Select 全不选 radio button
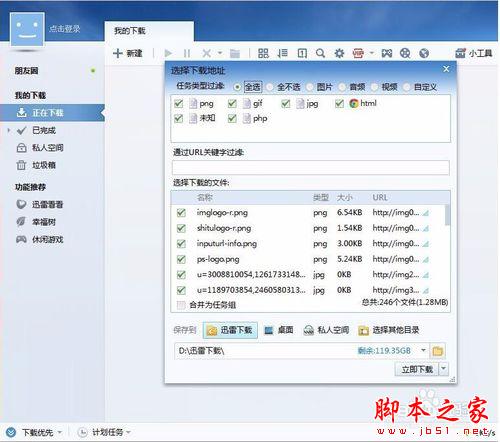The width and height of the screenshot is (500, 442). 269,87
